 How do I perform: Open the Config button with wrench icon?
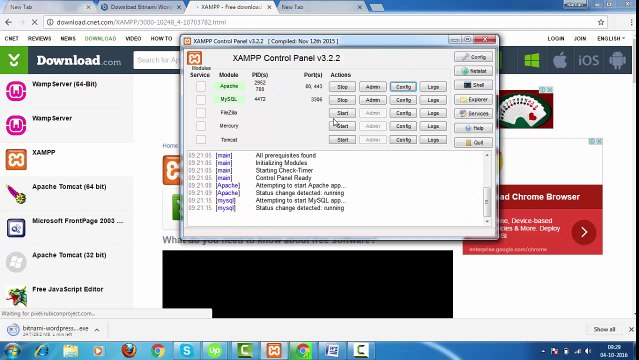coord(473,57)
